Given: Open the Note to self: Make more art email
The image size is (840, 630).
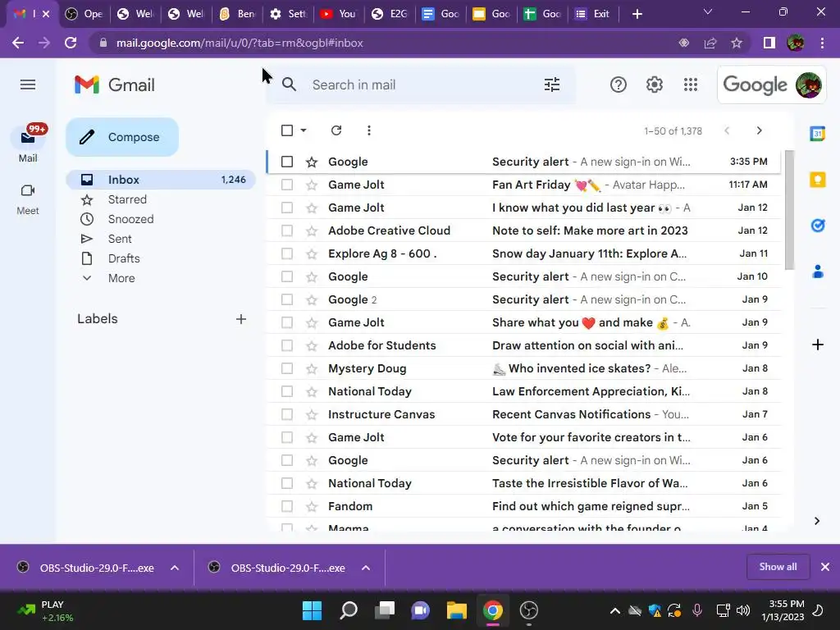Looking at the screenshot, I should click(x=590, y=231).
